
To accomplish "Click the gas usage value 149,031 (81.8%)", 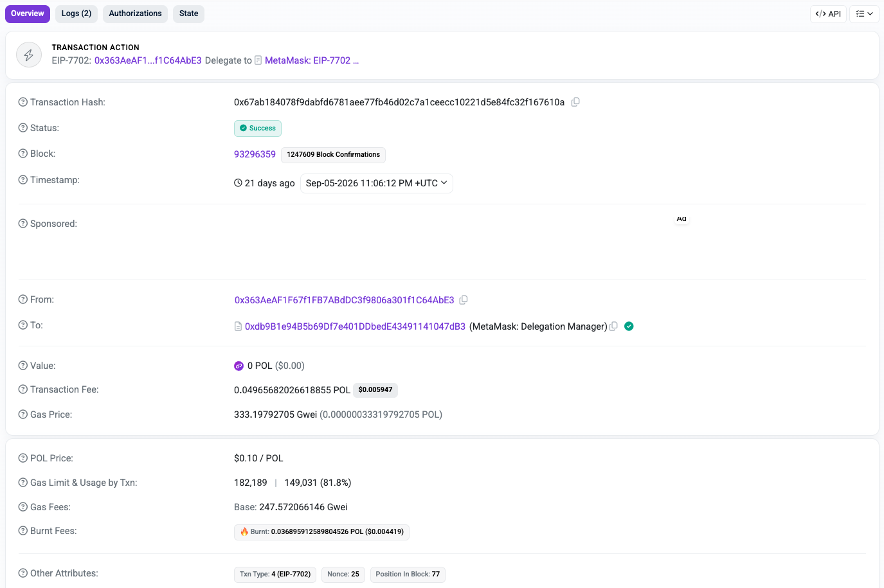I will click(318, 483).
